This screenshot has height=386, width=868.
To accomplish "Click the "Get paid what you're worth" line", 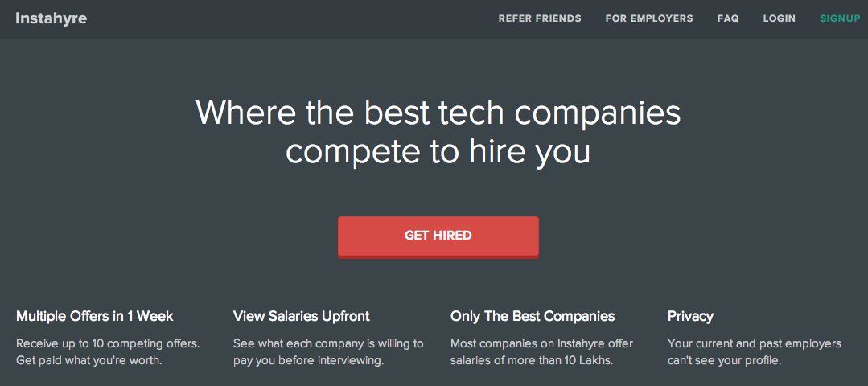I will click(89, 360).
